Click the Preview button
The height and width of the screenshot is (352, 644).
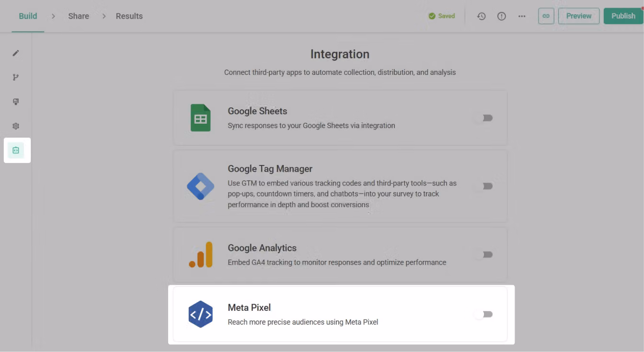coord(579,16)
